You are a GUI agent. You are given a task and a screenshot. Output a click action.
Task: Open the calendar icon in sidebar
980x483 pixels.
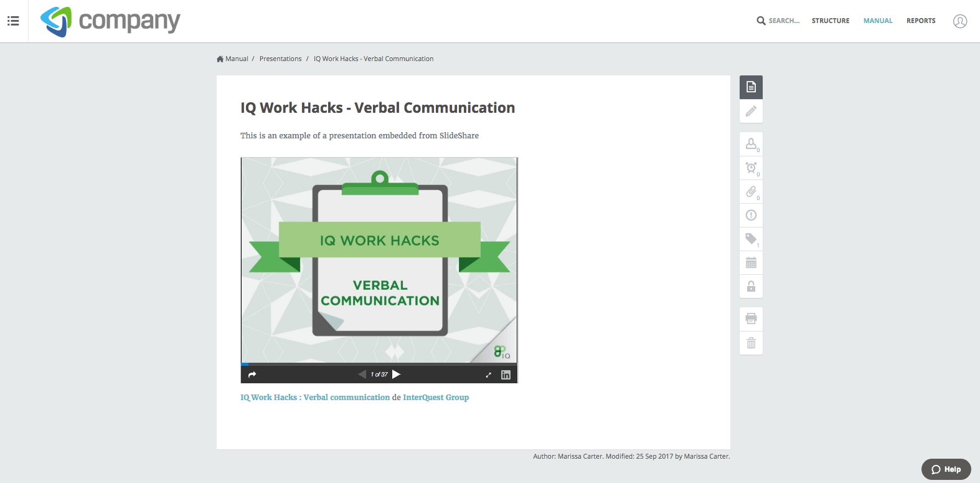(751, 263)
